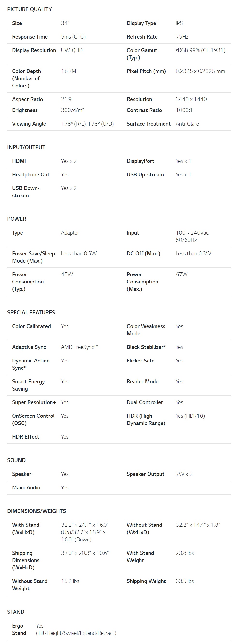Click the Response Time label
The width and height of the screenshot is (238, 644).
click(x=30, y=37)
